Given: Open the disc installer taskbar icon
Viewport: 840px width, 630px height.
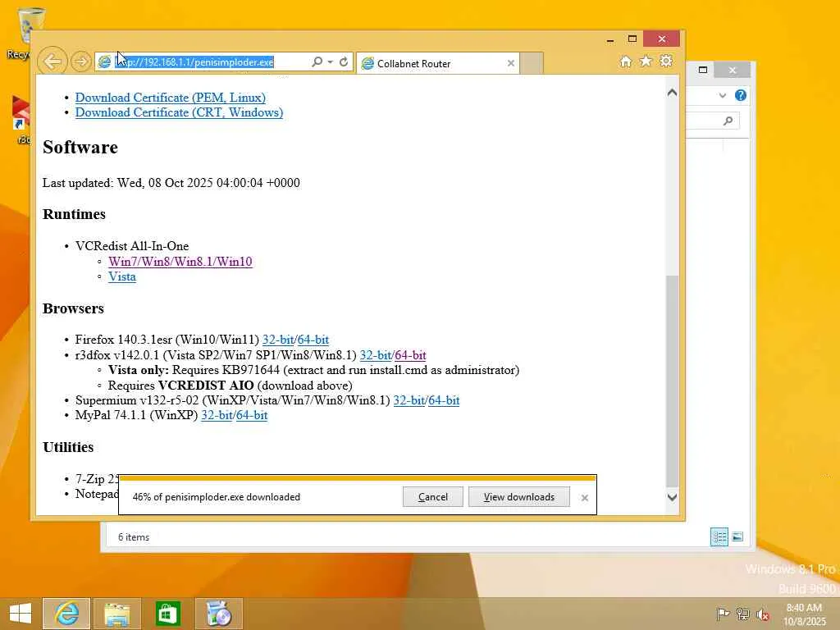Looking at the screenshot, I should (x=218, y=614).
